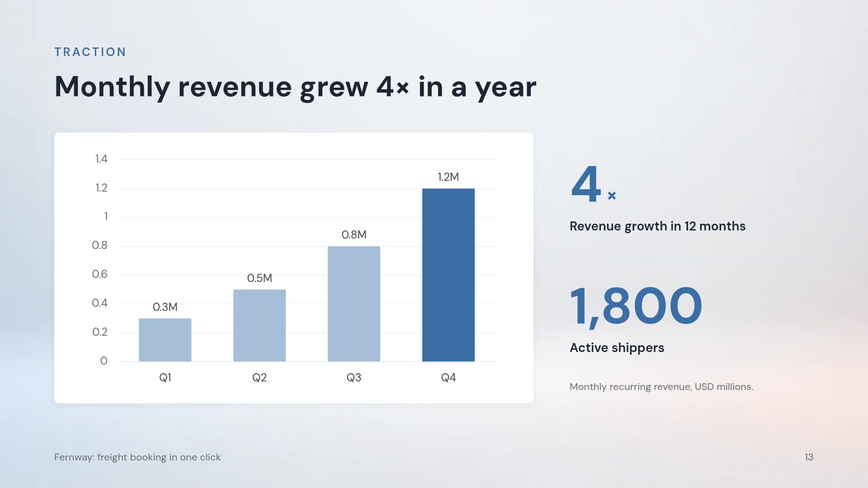Click the 0.8 y-axis tick label
868x488 pixels.
point(100,245)
